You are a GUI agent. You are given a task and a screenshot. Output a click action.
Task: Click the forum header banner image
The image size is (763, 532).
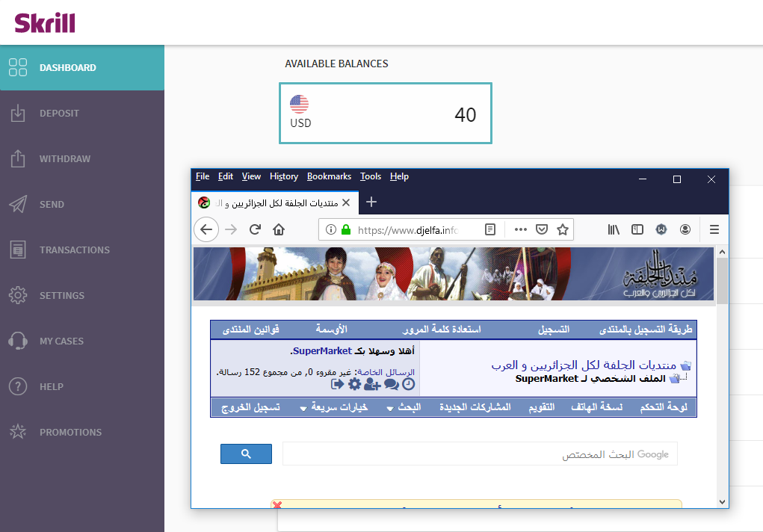(454, 273)
